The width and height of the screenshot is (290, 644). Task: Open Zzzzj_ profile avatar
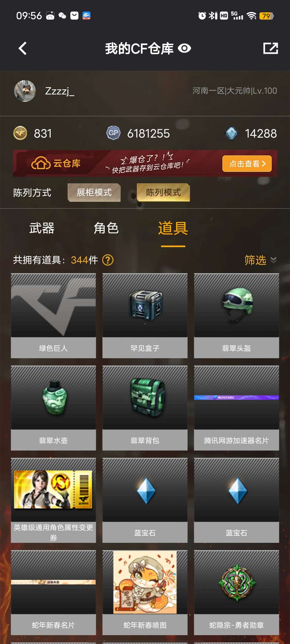pyautogui.click(x=25, y=91)
